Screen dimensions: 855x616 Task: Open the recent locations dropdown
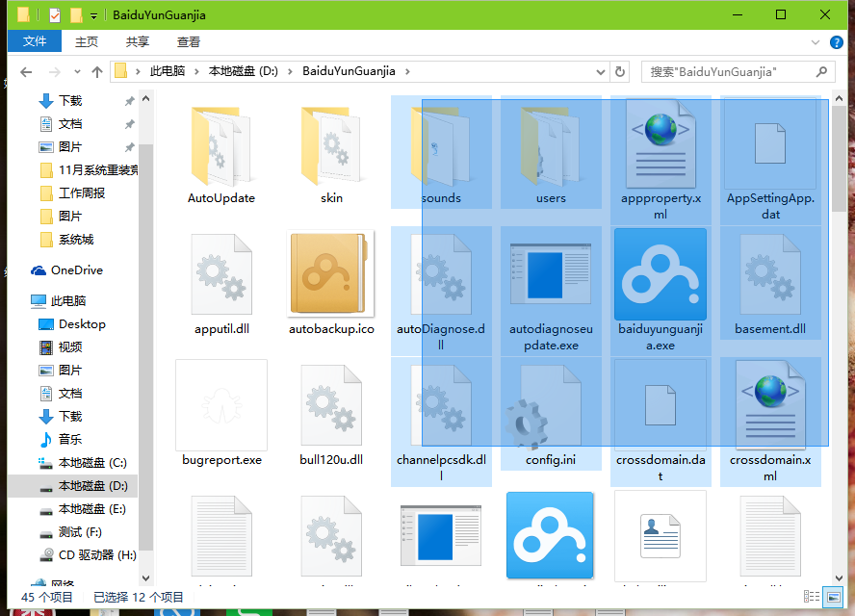(77, 71)
